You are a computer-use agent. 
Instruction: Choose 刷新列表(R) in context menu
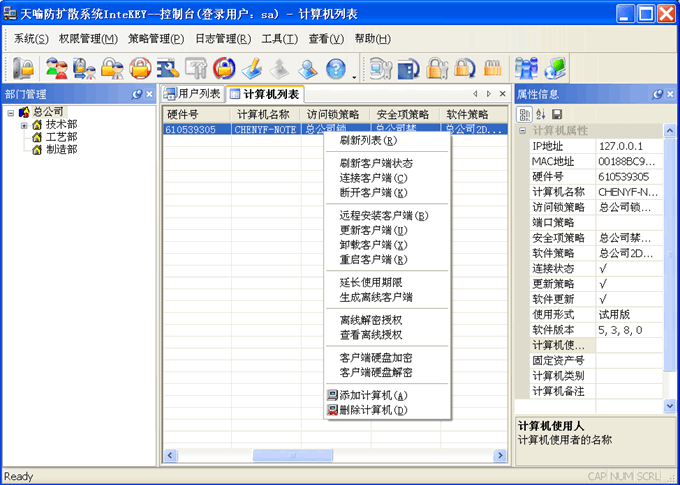[x=387, y=141]
